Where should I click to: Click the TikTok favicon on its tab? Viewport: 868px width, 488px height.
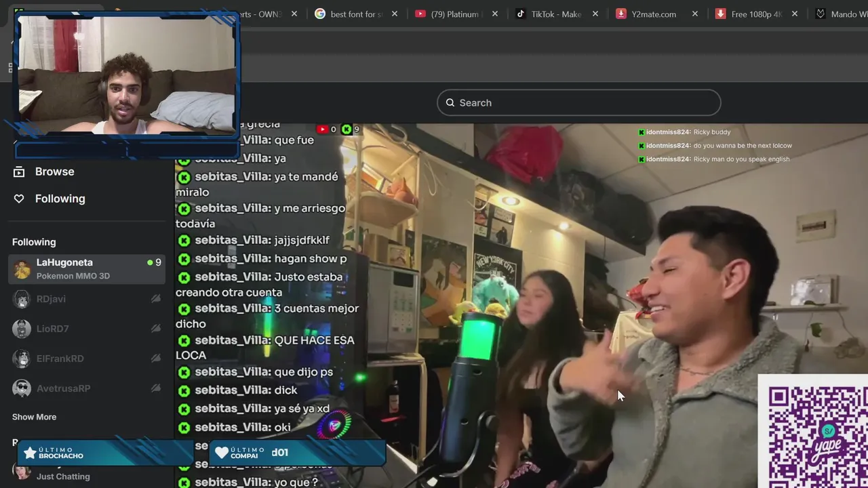point(521,14)
